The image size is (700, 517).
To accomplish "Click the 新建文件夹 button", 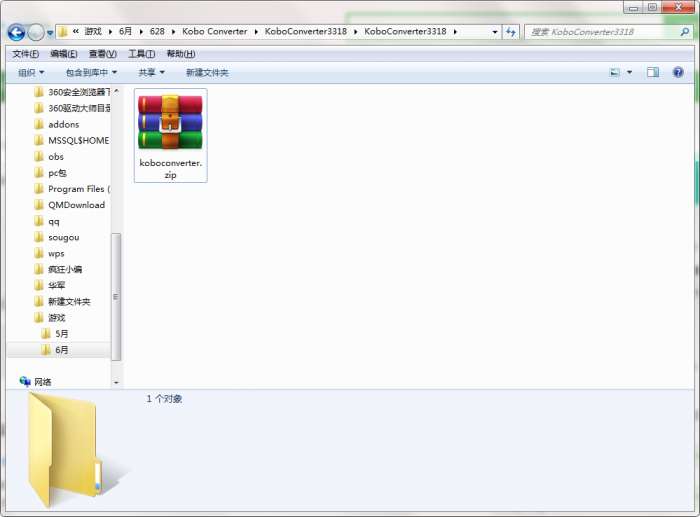I will [x=207, y=72].
